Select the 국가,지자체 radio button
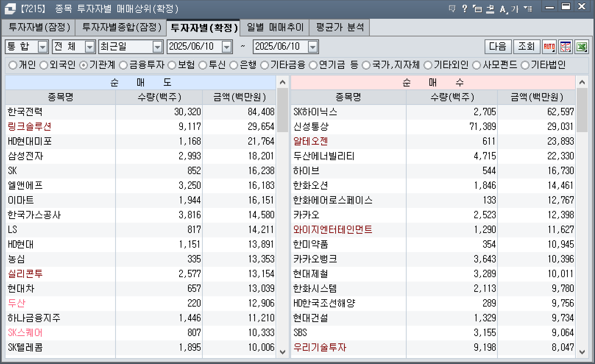 [366, 65]
